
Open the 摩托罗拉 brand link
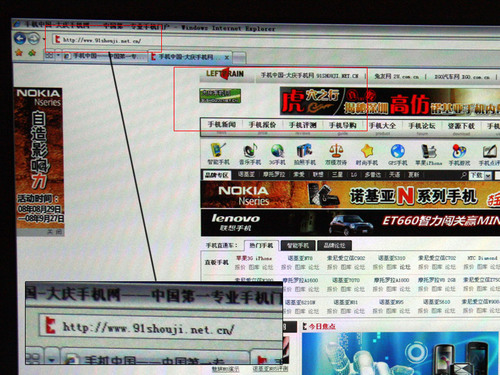[x=274, y=174]
